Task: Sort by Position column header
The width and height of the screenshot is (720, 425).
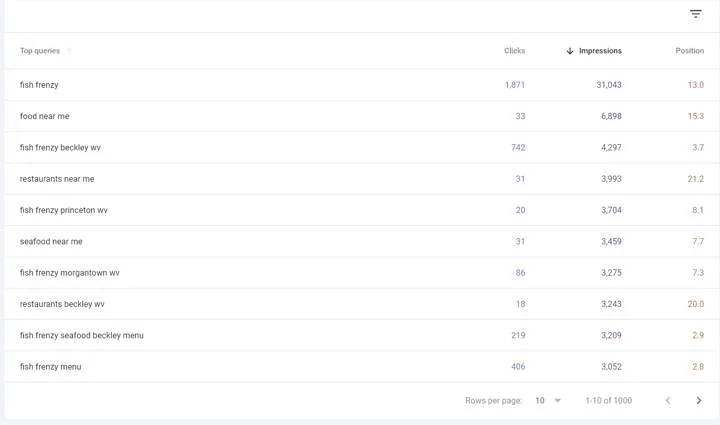Action: tap(689, 51)
